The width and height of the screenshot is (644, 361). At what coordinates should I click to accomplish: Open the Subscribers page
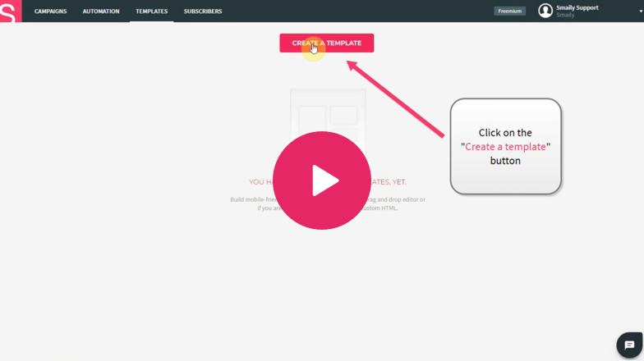tap(203, 11)
